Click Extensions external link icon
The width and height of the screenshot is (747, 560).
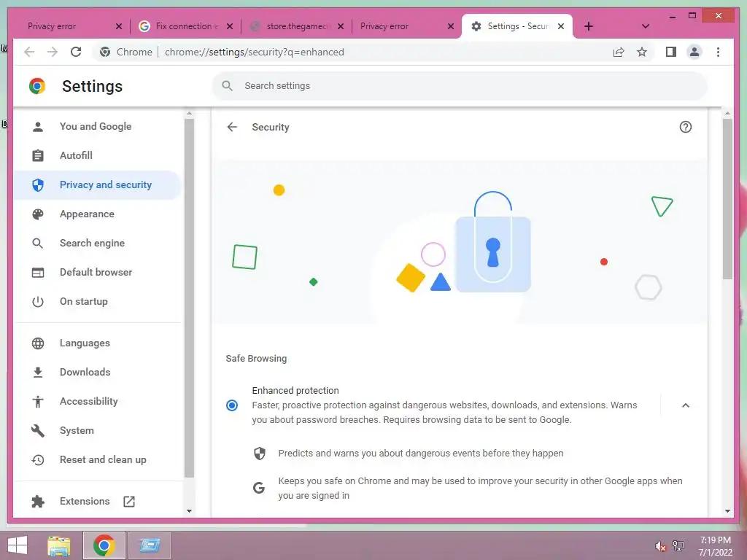[129, 502]
